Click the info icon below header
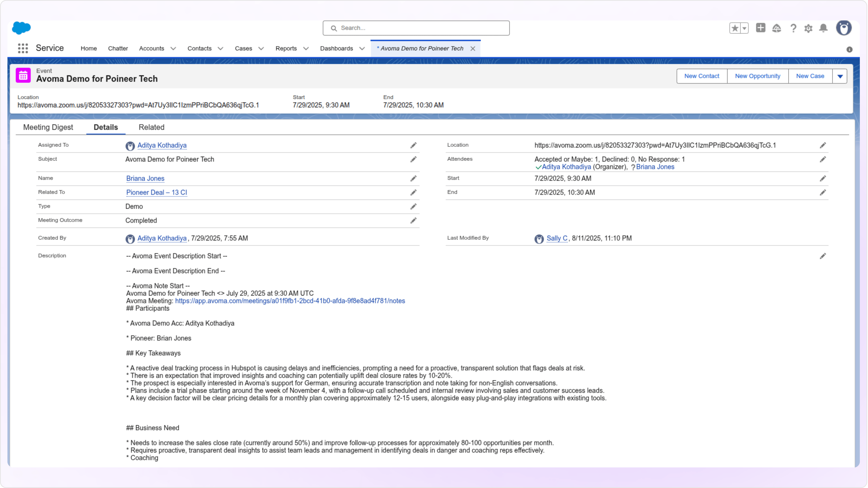Screen dimensions: 868x488 (850, 49)
